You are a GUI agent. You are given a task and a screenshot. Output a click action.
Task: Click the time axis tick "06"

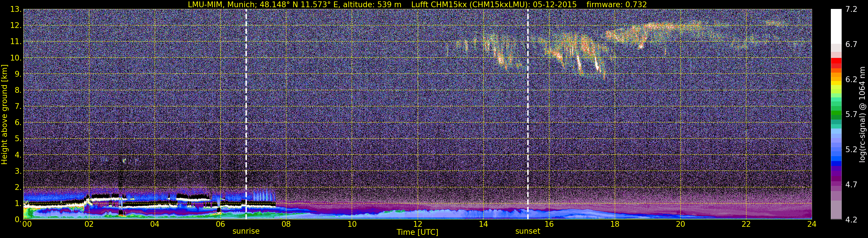(x=220, y=224)
